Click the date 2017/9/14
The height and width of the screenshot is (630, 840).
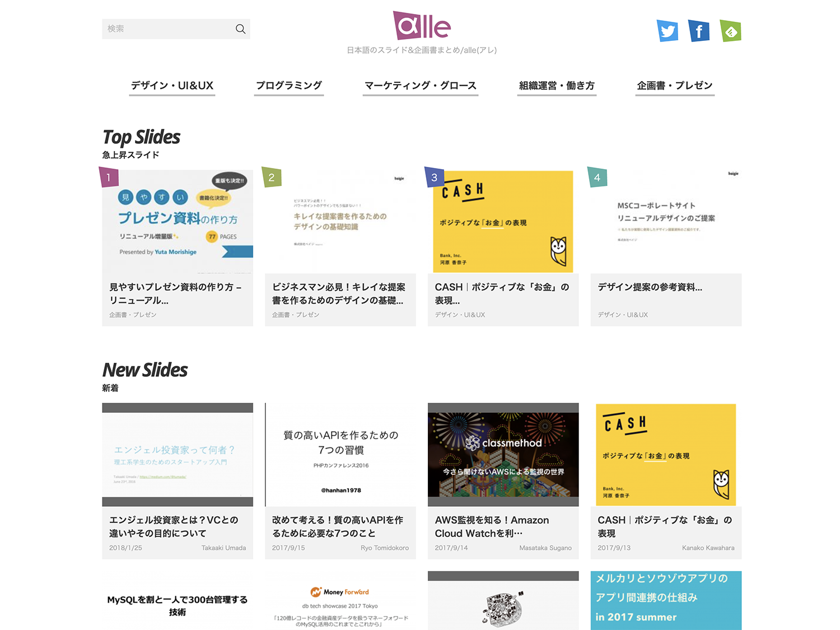point(451,548)
